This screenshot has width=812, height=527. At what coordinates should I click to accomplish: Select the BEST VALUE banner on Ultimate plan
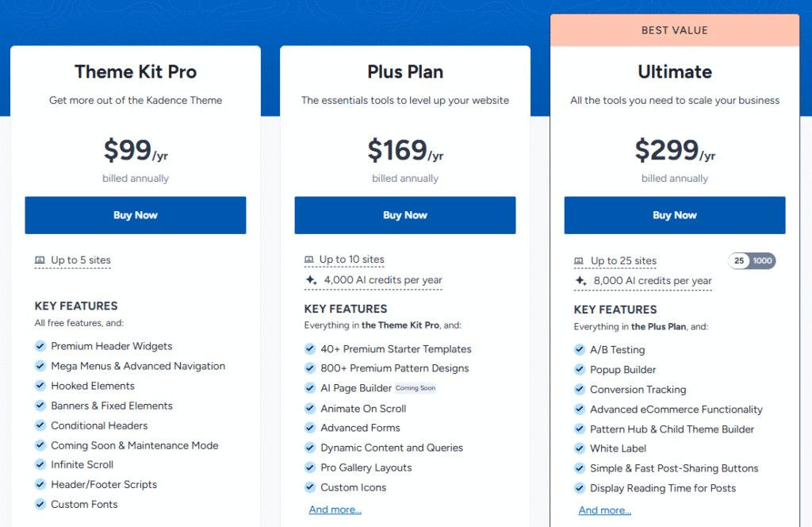[675, 29]
